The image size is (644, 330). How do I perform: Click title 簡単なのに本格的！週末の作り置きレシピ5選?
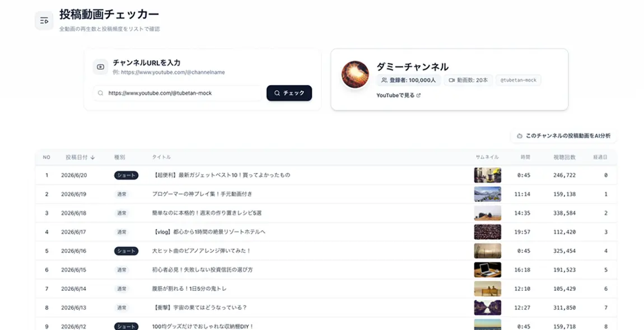click(207, 213)
